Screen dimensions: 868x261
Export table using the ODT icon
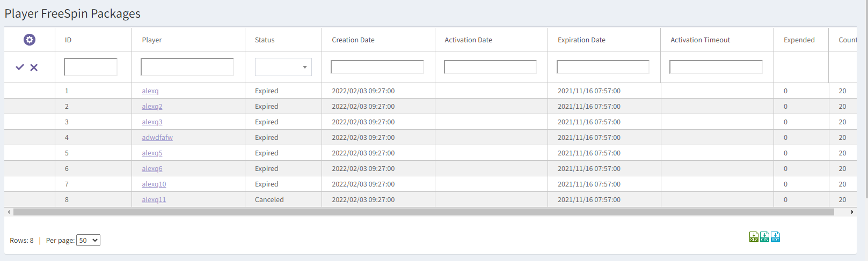(x=775, y=237)
